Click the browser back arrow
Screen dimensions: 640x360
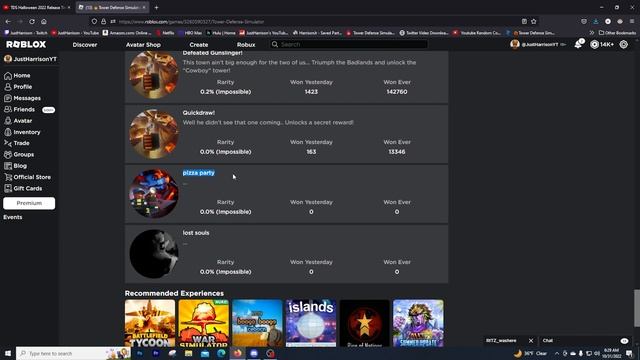8,21
